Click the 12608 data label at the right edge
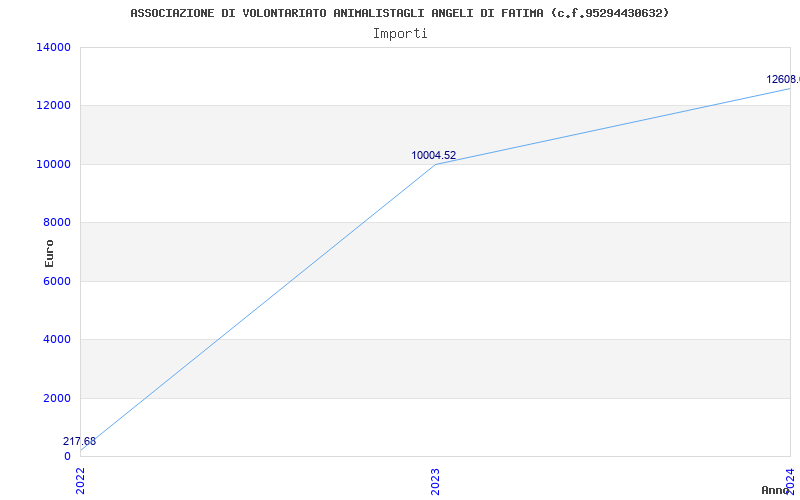 point(783,79)
